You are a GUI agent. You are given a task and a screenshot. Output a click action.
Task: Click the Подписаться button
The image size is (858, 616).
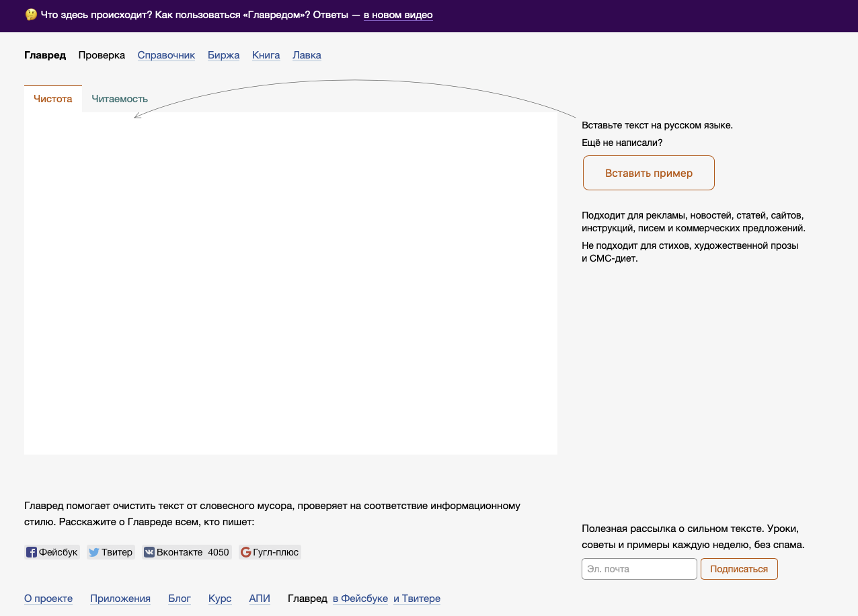point(739,569)
